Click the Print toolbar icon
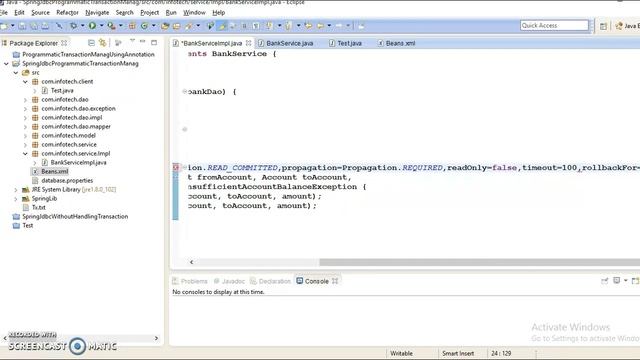Viewport: 640px width, 360px height. pyautogui.click(x=45, y=26)
